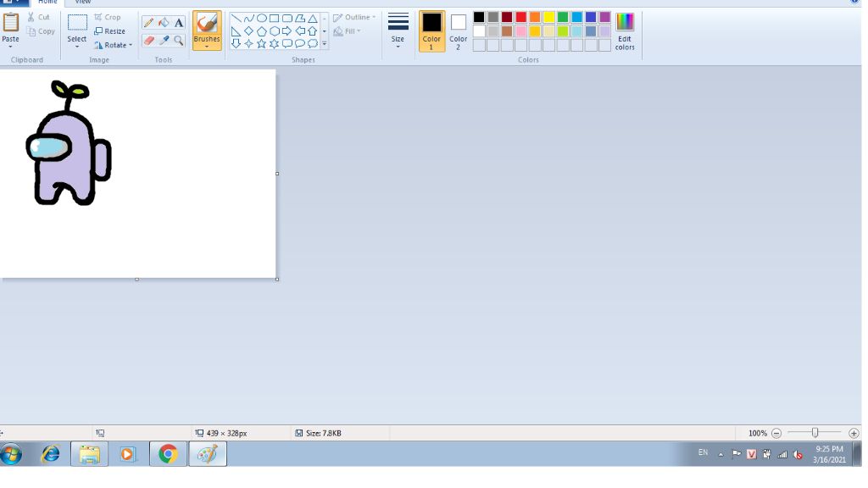Select the Text tool

(178, 23)
